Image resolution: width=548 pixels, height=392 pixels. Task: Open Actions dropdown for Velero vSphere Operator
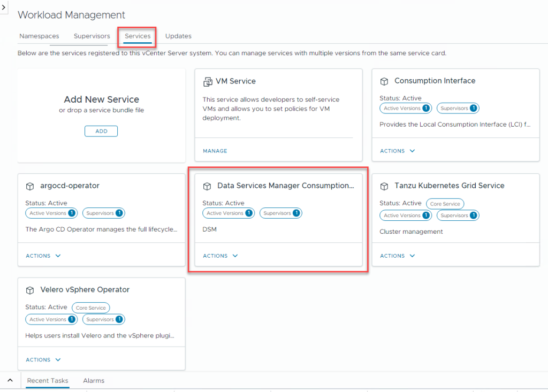(x=43, y=360)
